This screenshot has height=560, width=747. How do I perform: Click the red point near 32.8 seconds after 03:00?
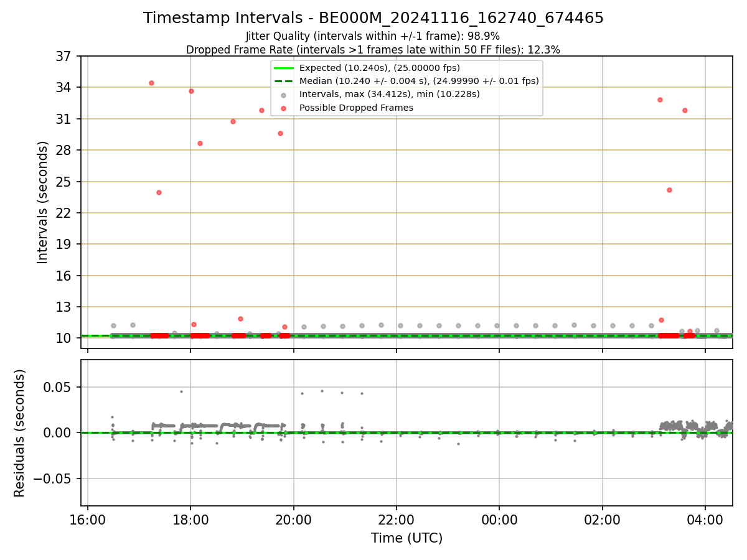point(660,100)
